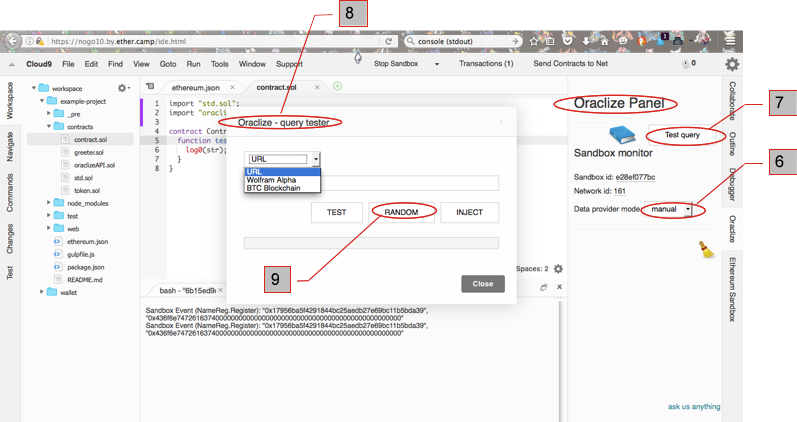Open the Tools menu
The height and width of the screenshot is (422, 797).
pos(220,64)
